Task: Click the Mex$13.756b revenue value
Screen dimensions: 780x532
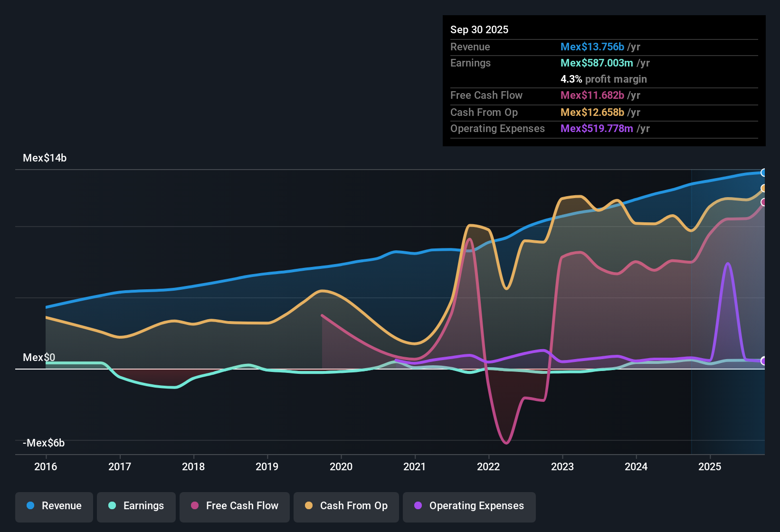Action: 592,47
